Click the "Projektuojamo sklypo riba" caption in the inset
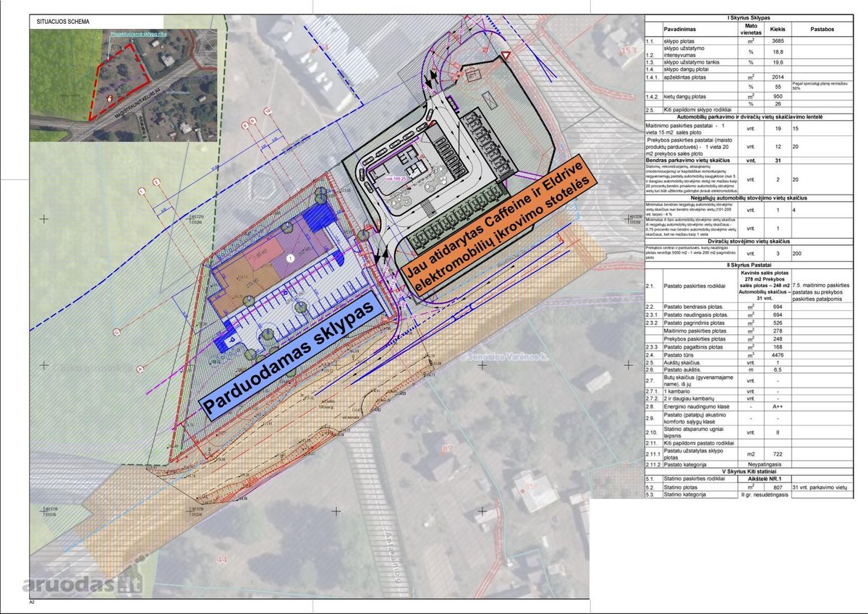This screenshot has height=614, width=868. point(137,34)
